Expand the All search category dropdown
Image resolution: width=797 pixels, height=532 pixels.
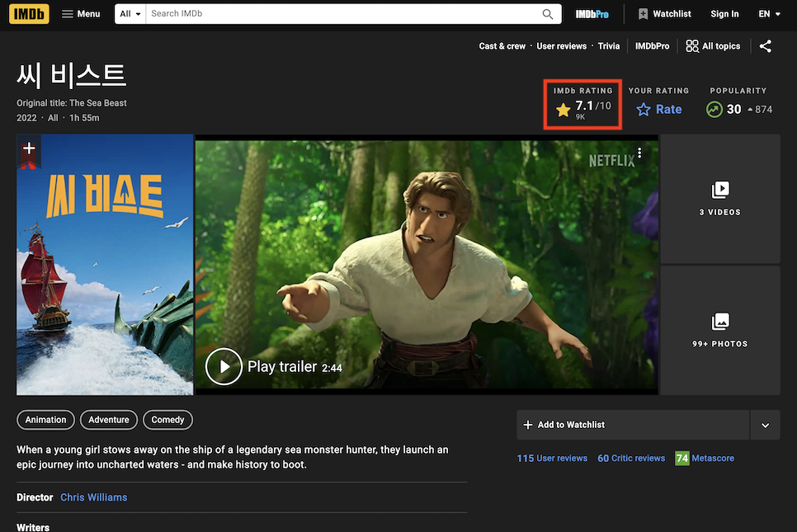click(x=130, y=14)
